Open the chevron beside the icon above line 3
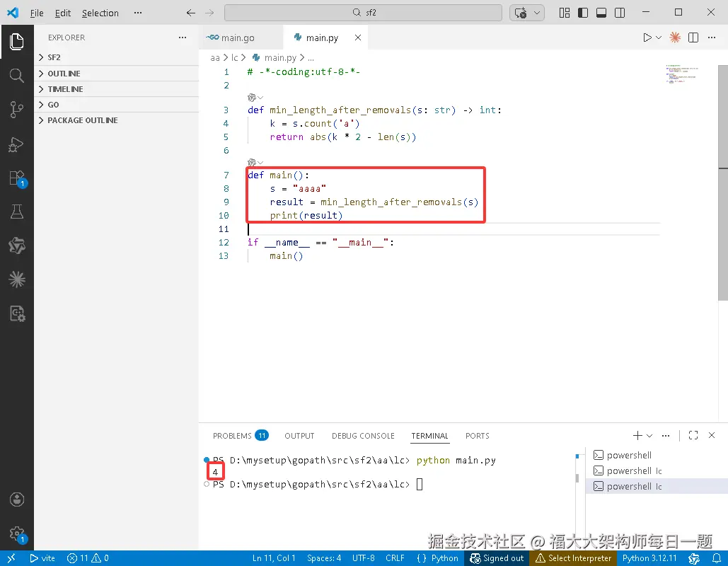Image resolution: width=728 pixels, height=566 pixels. [260, 98]
